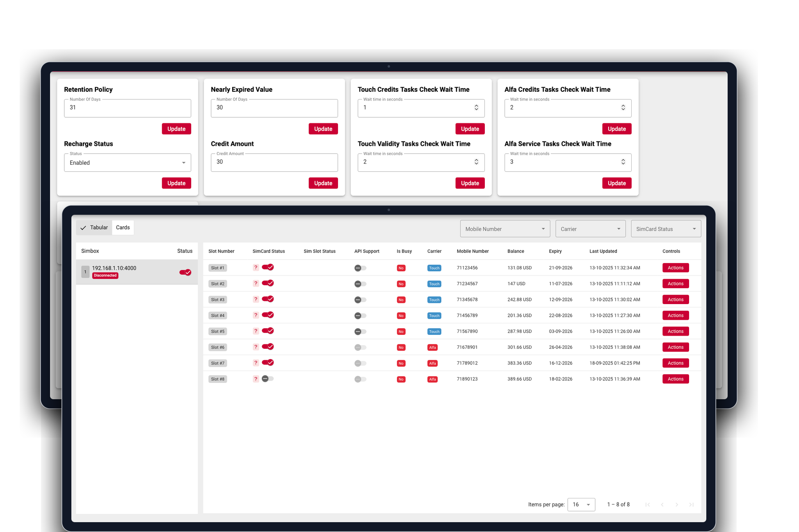Click the question mark icon for Slot #7
The width and height of the screenshot is (799, 532).
point(256,363)
